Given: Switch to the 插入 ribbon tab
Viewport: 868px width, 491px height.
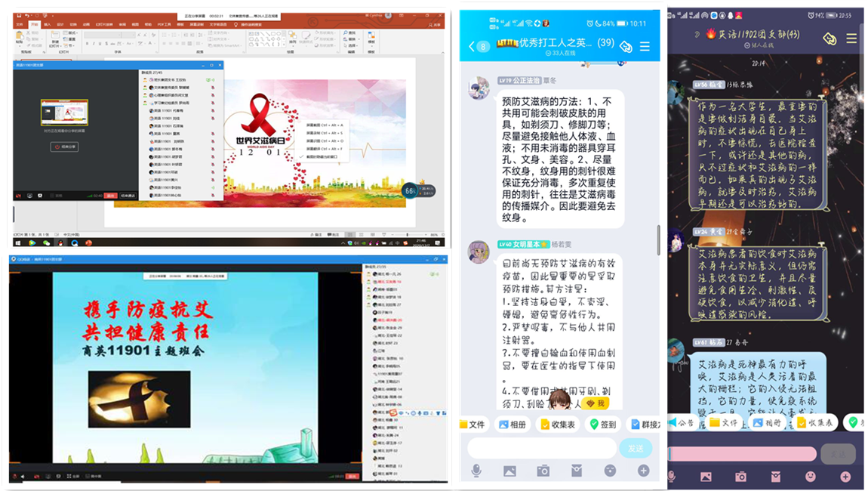Looking at the screenshot, I should 47,24.
